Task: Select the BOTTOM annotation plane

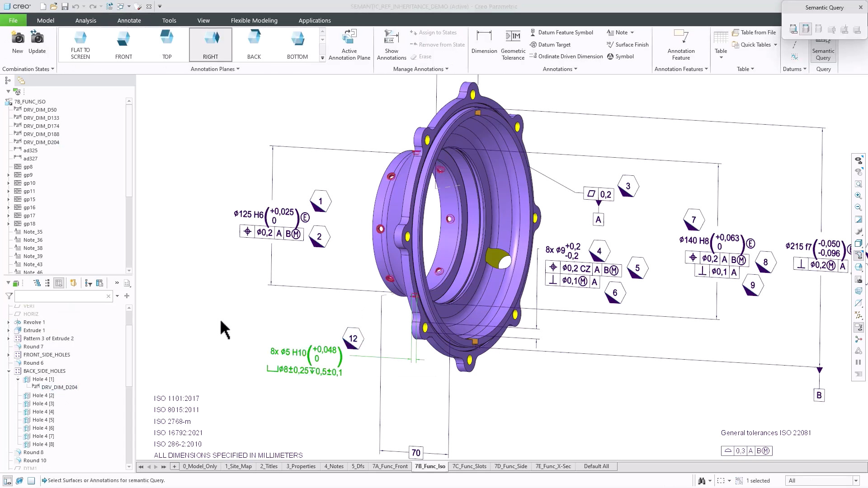Action: coord(297,45)
